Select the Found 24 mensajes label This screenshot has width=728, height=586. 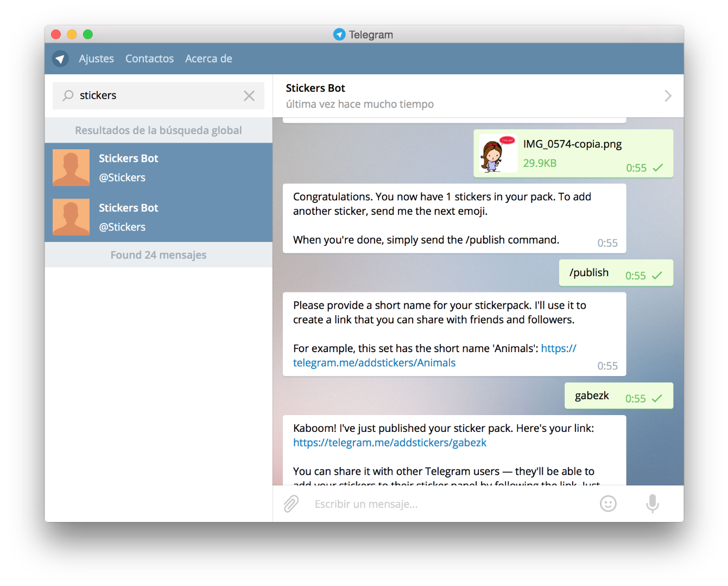coord(159,255)
